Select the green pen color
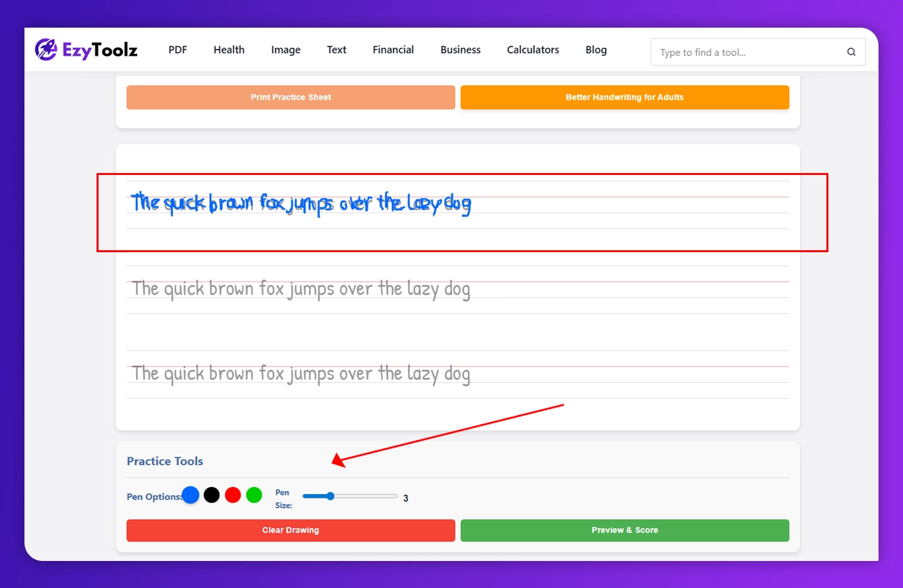This screenshot has width=903, height=588. pos(254,495)
